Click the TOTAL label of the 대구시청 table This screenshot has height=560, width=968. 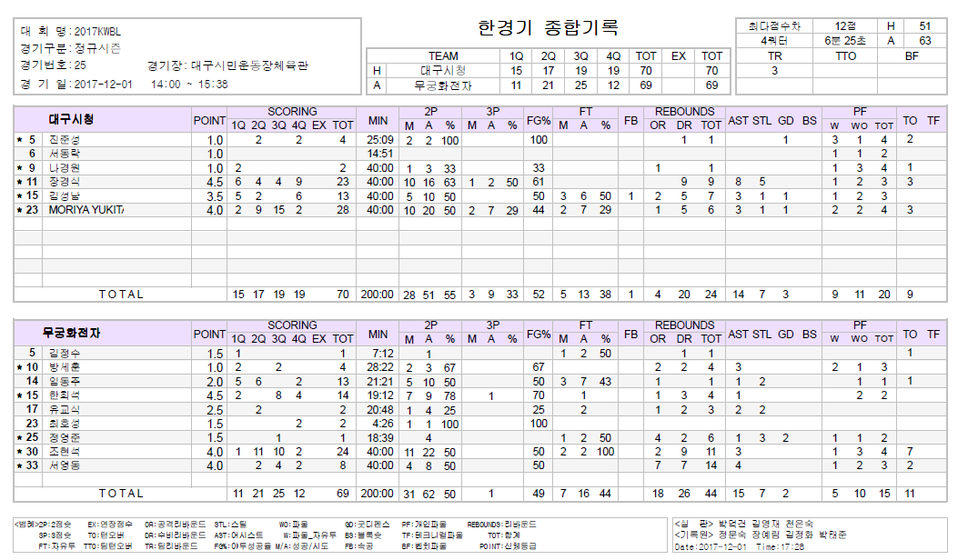click(121, 295)
